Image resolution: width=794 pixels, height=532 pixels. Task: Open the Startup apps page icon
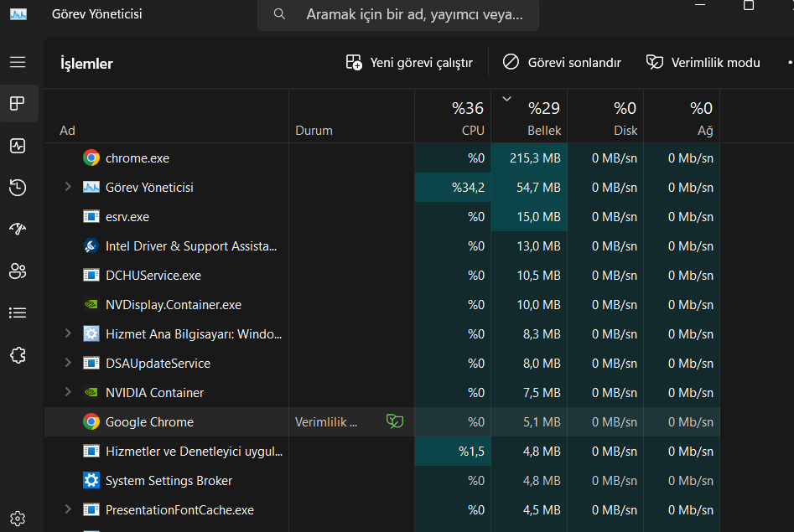[18, 230]
